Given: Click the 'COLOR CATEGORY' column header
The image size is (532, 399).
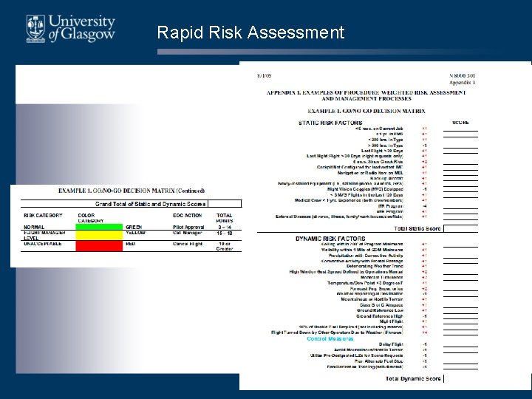Looking at the screenshot, I should coord(91,218).
